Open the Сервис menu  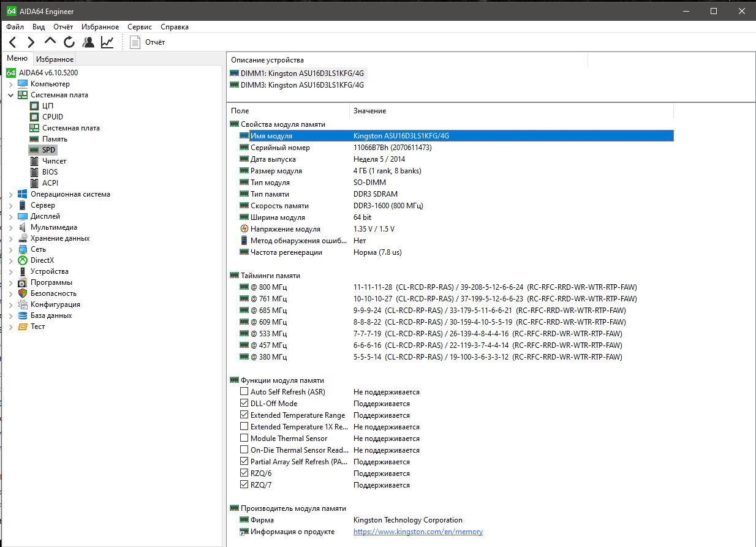(x=140, y=27)
